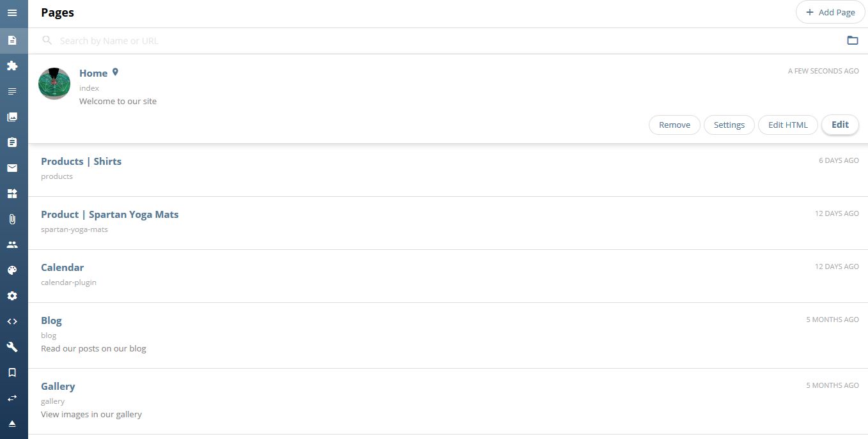The image size is (868, 439).
Task: Click the Edit HTML button for Home
Action: click(x=788, y=125)
